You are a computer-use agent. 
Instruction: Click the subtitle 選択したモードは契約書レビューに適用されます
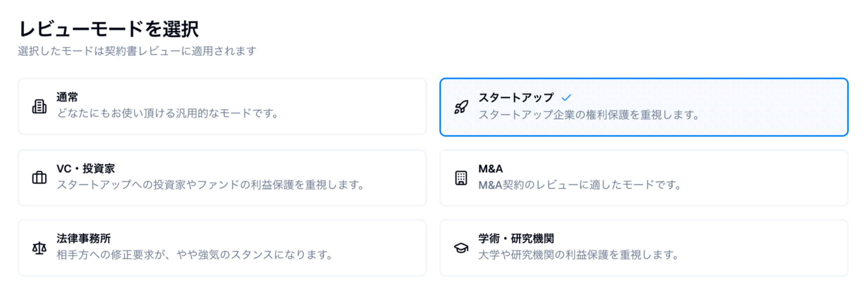(137, 51)
